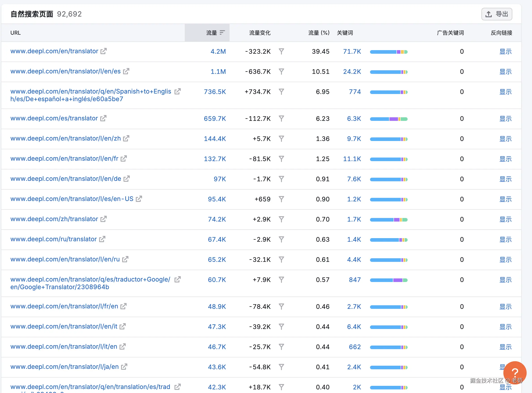The image size is (532, 393).
Task: Click the 反向链接 column header
Action: pyautogui.click(x=501, y=33)
